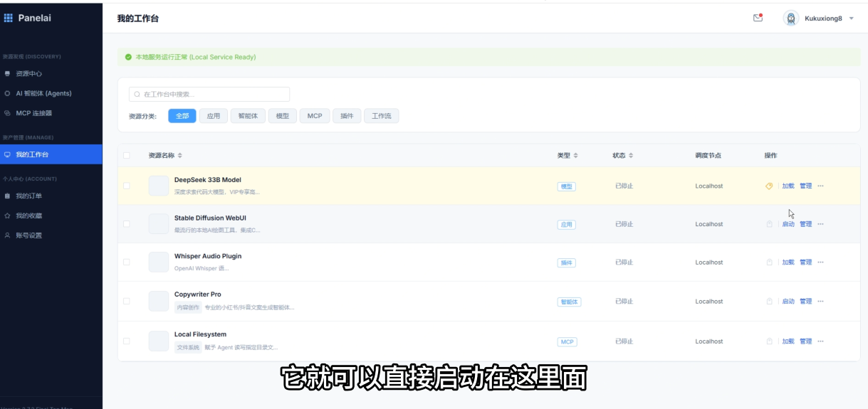Select the 插件 category filter
Image resolution: width=868 pixels, height=409 pixels.
[x=347, y=116]
